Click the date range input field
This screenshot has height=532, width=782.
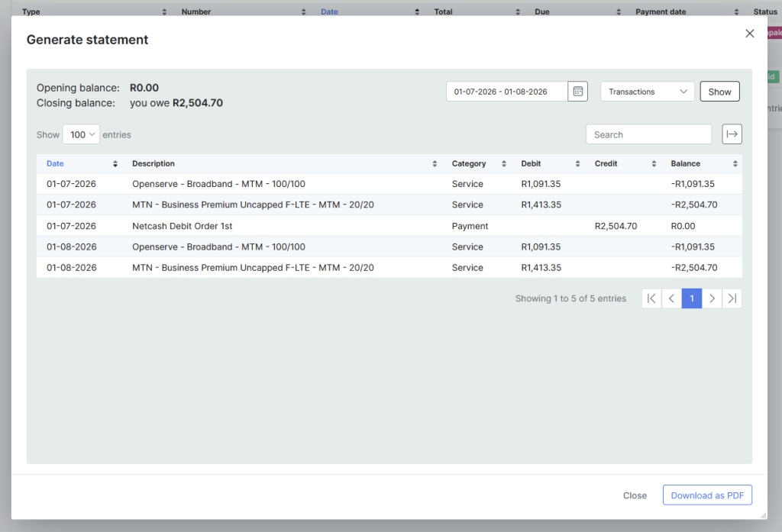point(507,92)
